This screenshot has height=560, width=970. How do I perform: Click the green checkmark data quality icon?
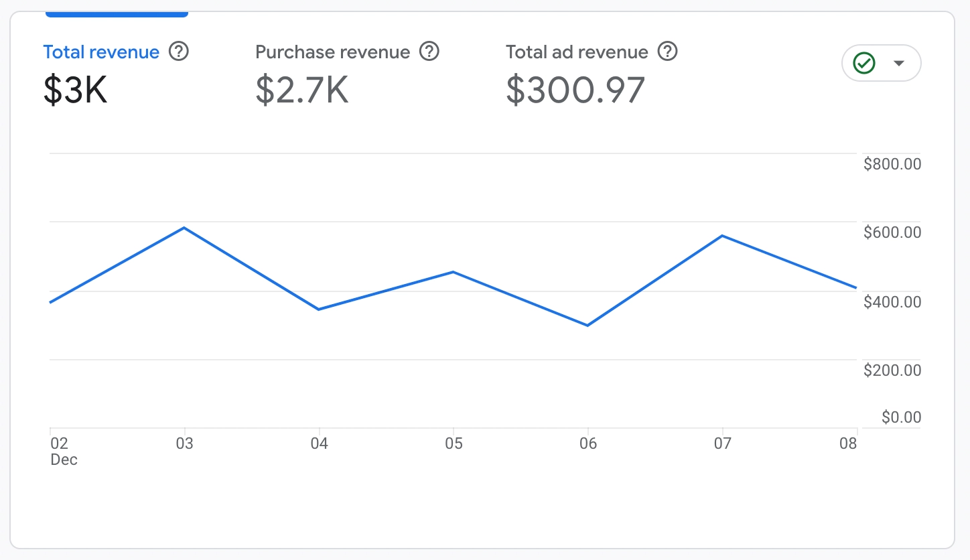point(864,64)
